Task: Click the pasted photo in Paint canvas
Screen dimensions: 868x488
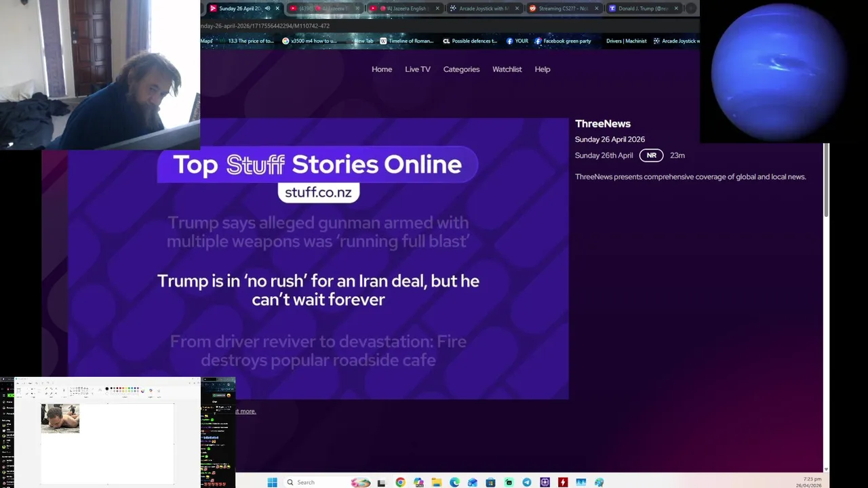Action: pos(60,418)
